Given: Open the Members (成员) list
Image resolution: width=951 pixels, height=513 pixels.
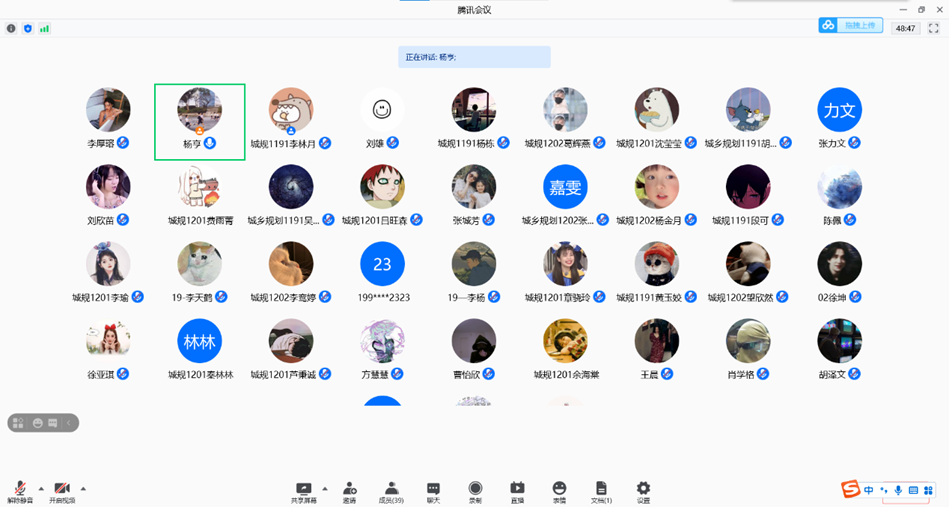Looking at the screenshot, I should 391,490.
